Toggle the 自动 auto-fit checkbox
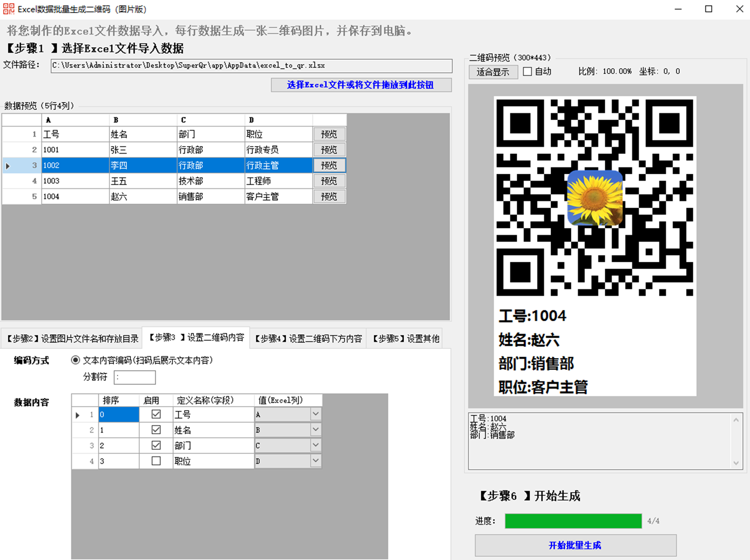Screen dimensions: 750x560 coord(528,72)
